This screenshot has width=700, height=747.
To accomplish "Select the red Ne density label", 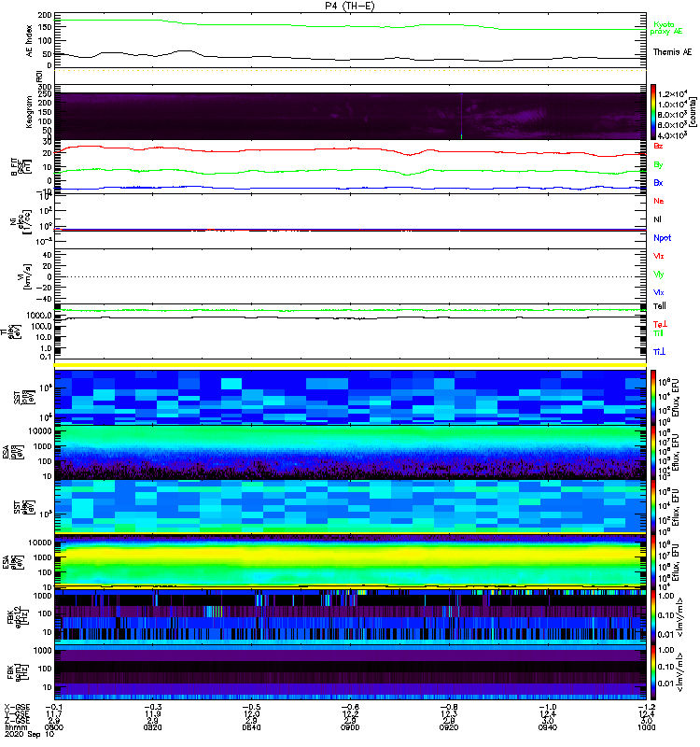I will tap(659, 201).
